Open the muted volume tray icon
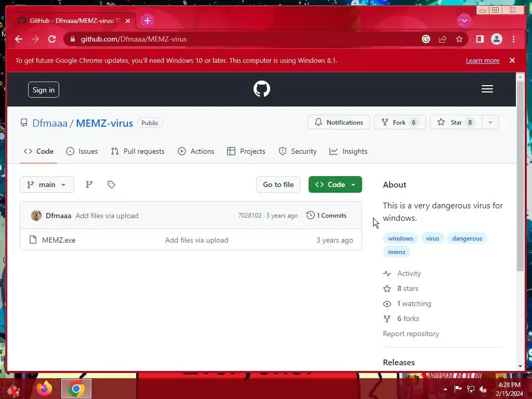 (x=483, y=389)
